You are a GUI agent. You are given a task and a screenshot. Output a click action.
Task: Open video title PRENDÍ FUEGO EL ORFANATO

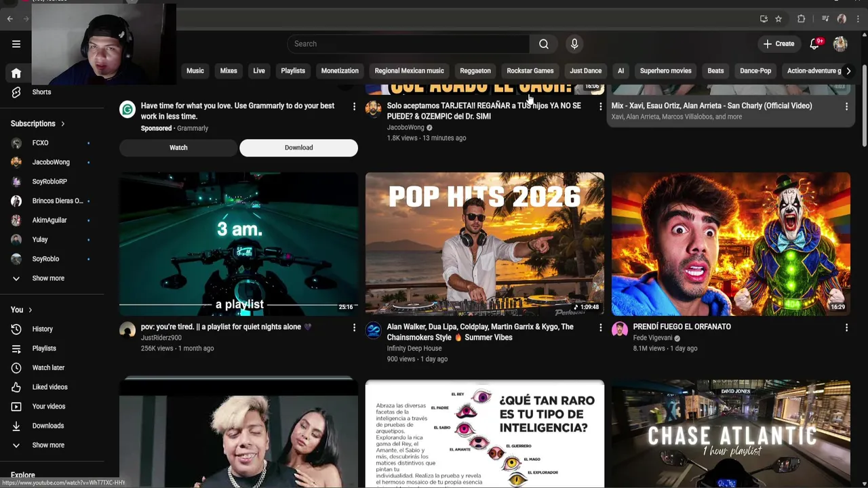point(682,327)
